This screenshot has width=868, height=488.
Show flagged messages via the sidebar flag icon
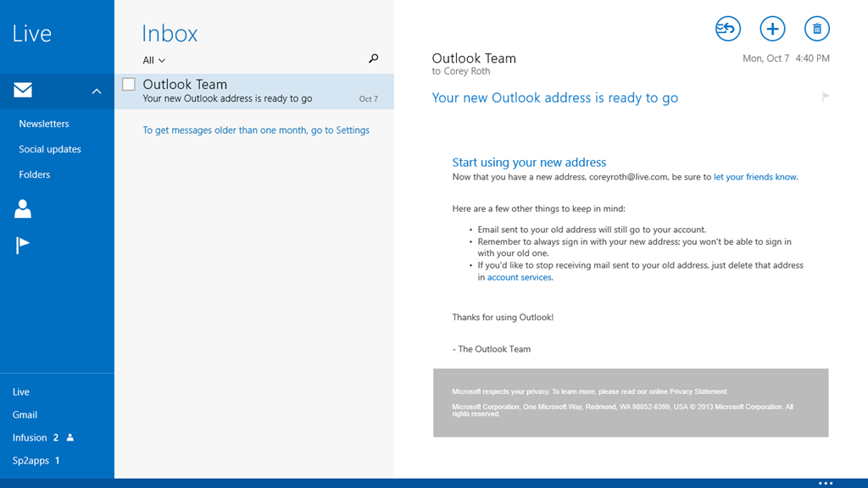coord(22,245)
